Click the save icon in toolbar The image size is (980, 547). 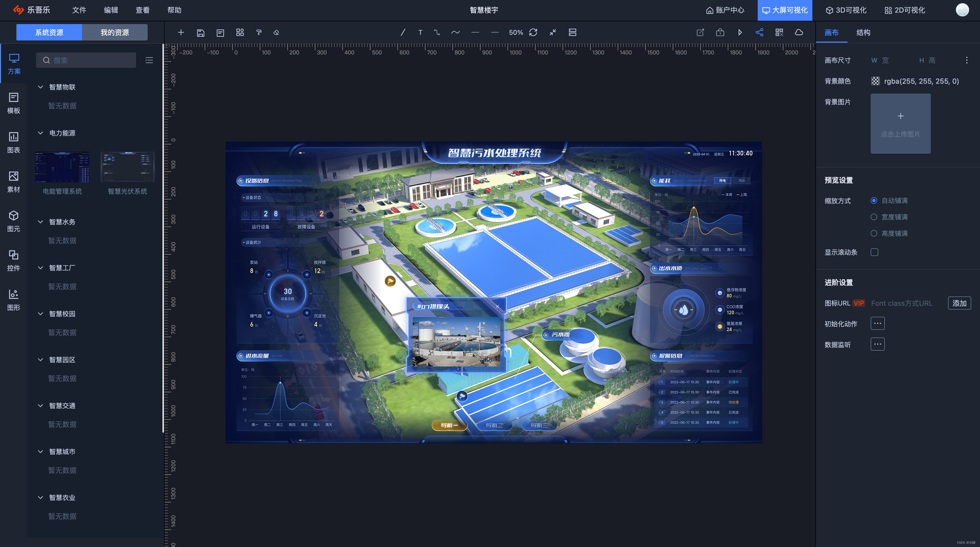(x=200, y=33)
